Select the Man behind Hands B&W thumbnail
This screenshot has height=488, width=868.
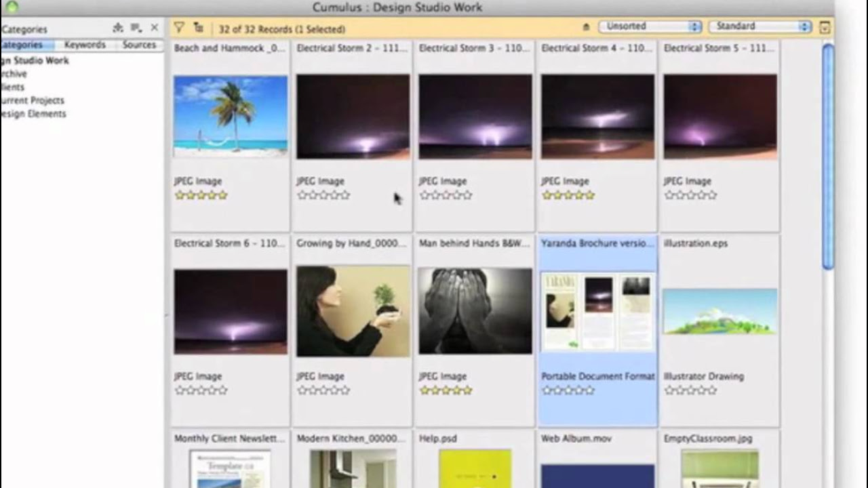point(475,311)
